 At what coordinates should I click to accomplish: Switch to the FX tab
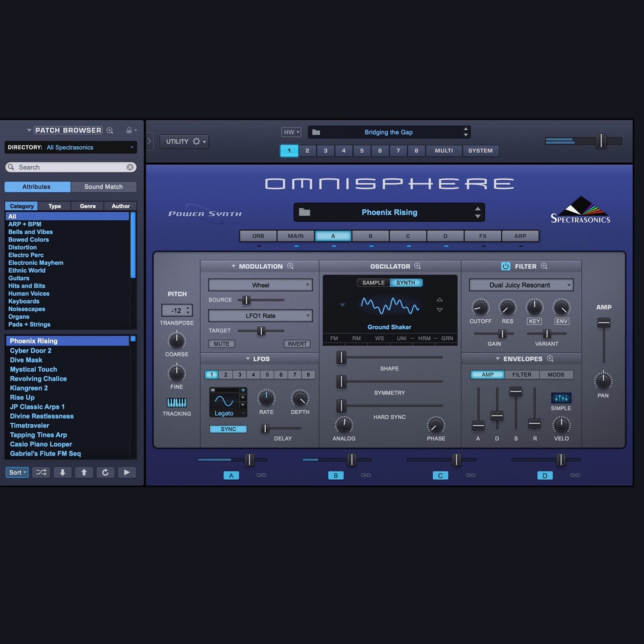pyautogui.click(x=483, y=236)
